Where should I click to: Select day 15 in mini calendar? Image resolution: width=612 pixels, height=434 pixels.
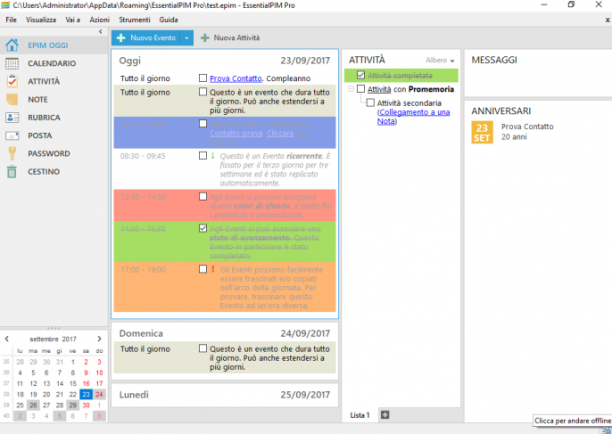pyautogui.click(x=73, y=383)
